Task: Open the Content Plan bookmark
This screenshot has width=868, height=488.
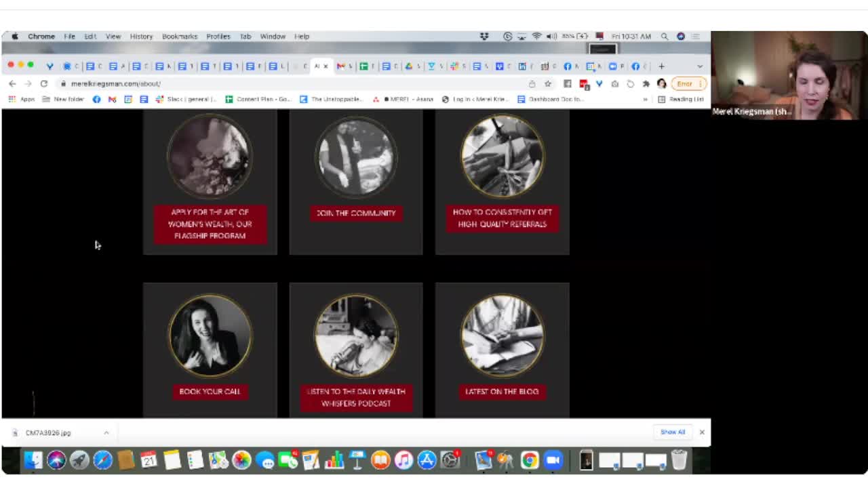Action: [257, 99]
